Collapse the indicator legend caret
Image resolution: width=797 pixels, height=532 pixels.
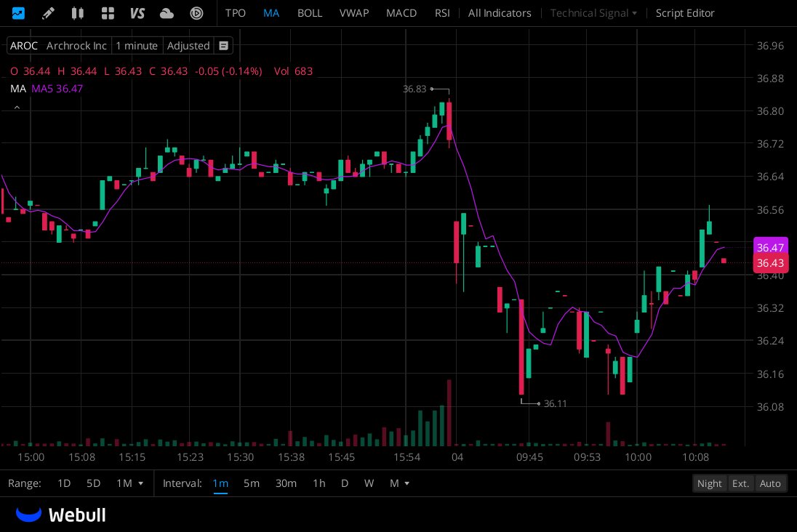[x=17, y=108]
